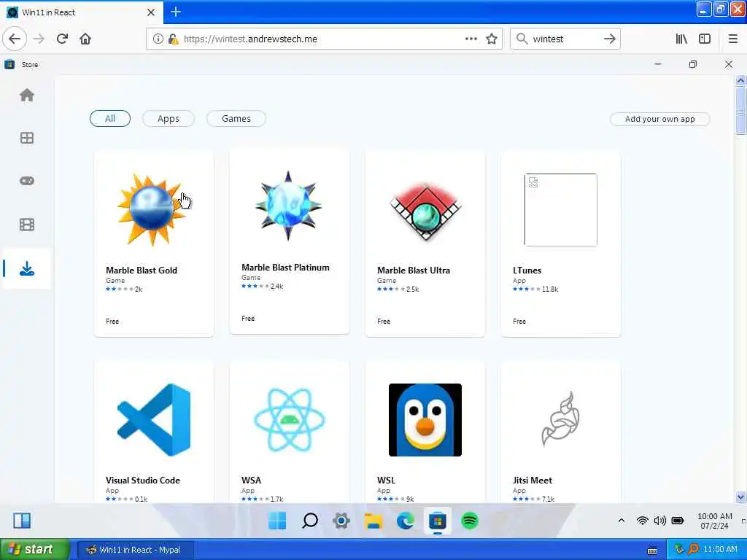Click the store scrollbar up arrow

point(740,80)
